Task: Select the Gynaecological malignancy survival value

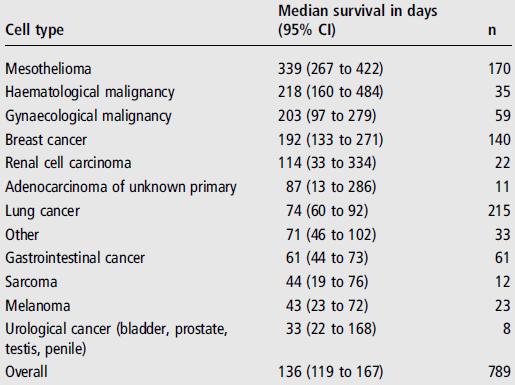Action: click(x=327, y=116)
